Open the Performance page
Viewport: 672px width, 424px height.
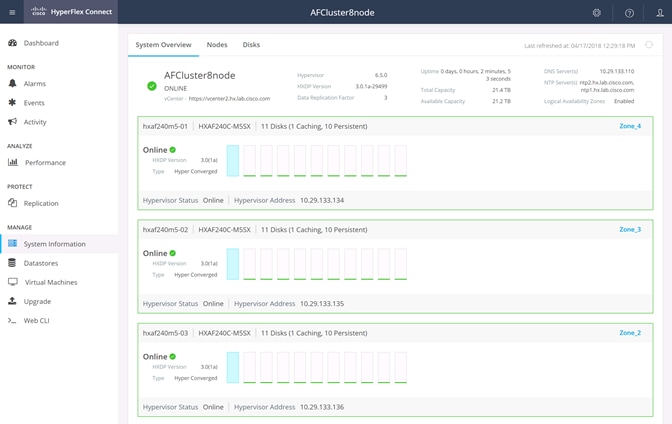click(45, 162)
